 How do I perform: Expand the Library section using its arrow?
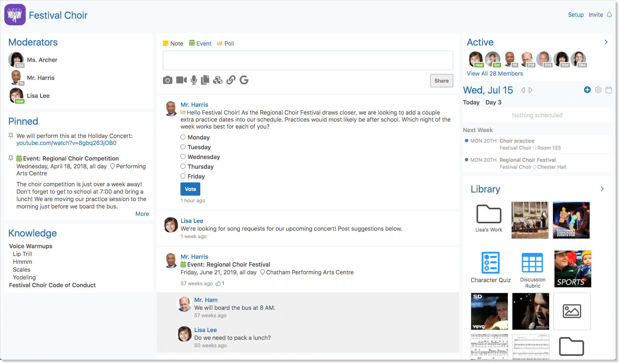(x=602, y=189)
